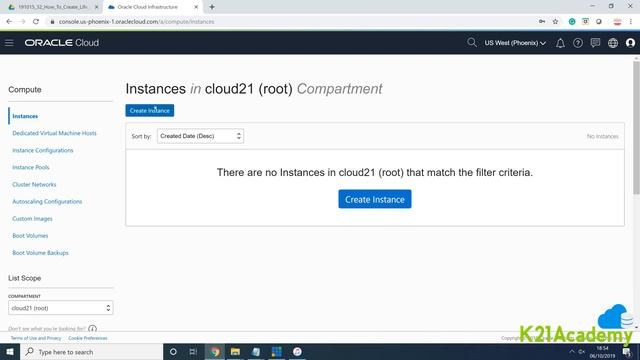Screen dimensions: 640x360
Task: Open Task View on the taskbar
Action: (x=193, y=352)
